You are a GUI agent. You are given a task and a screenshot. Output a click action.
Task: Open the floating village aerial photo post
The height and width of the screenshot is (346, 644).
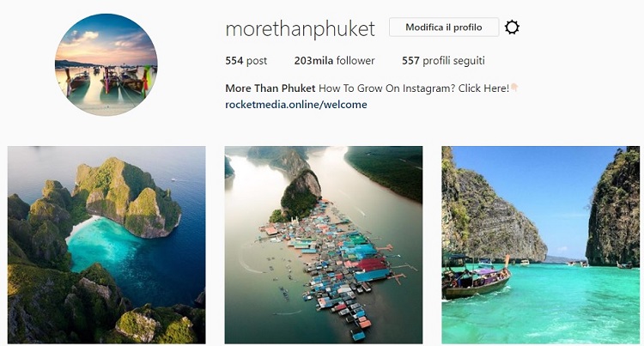[323, 245]
